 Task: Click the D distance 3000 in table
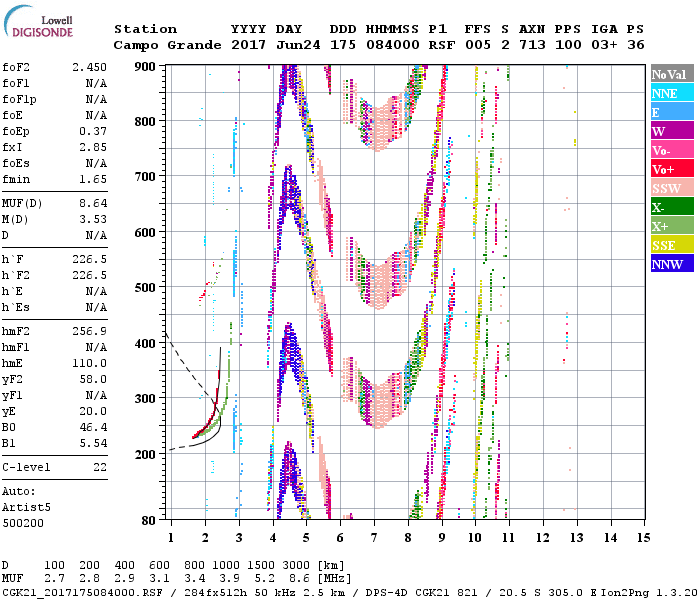coord(296,565)
